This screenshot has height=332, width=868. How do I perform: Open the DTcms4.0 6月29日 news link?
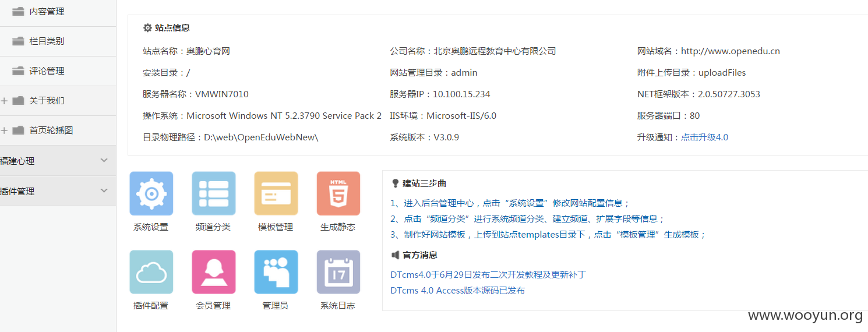(x=488, y=274)
